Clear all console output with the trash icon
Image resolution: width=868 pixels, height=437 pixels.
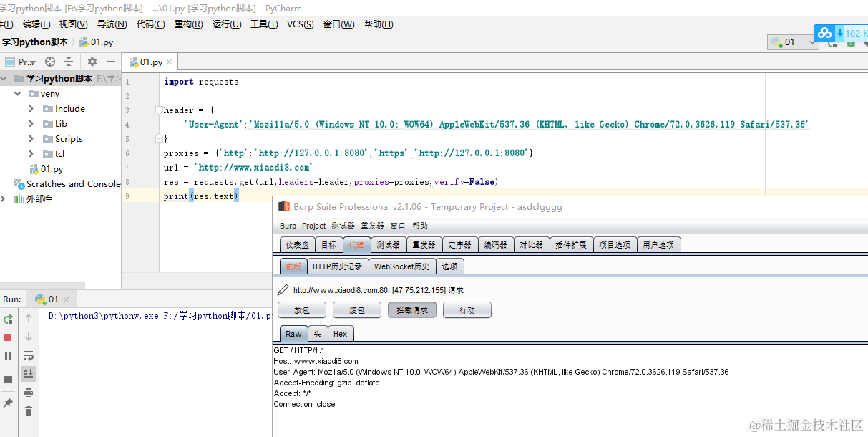coord(29,410)
